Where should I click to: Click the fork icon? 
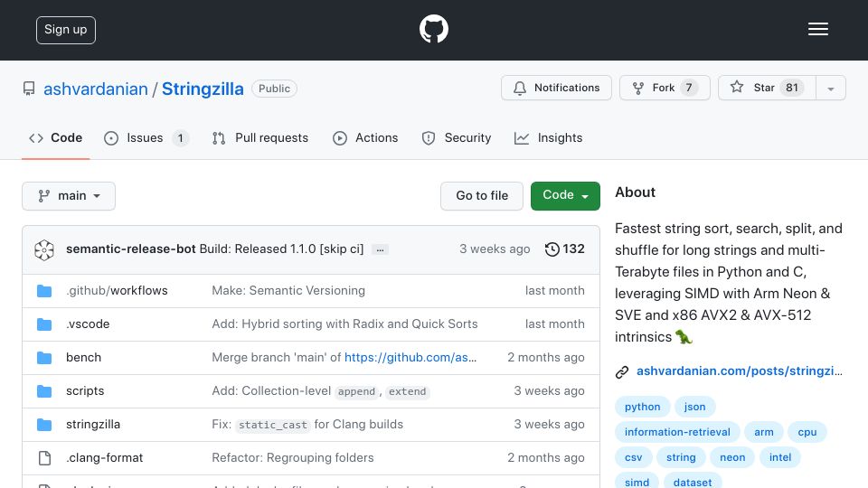(638, 88)
